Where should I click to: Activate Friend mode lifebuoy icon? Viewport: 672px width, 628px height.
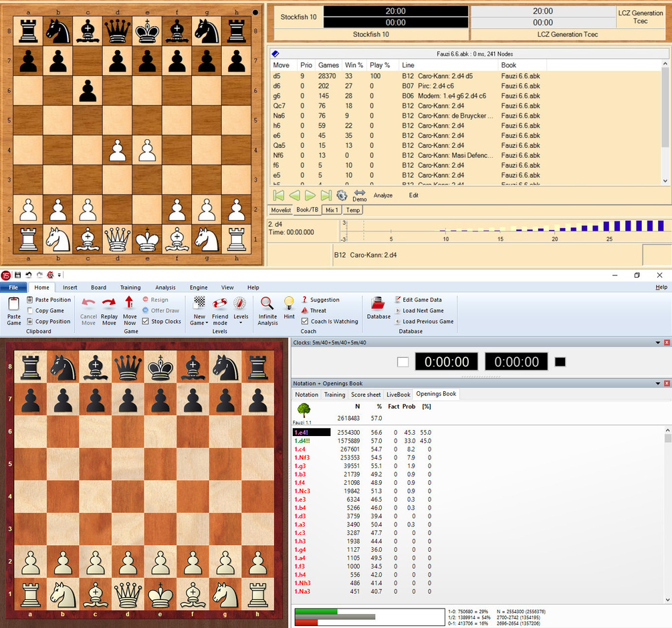pyautogui.click(x=220, y=304)
